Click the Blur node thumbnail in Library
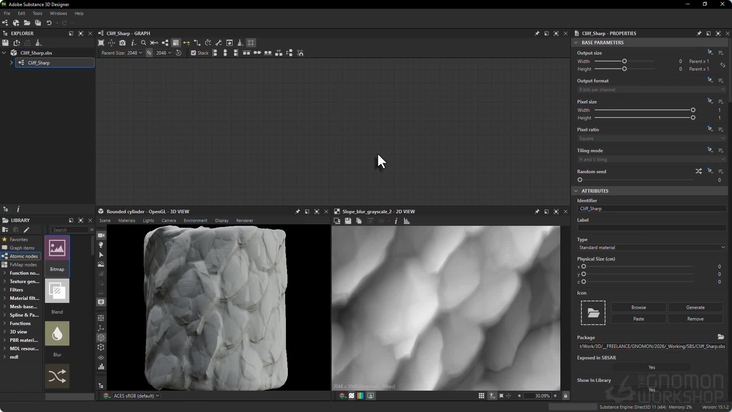Viewport: 732px width, 412px height. pos(57,334)
